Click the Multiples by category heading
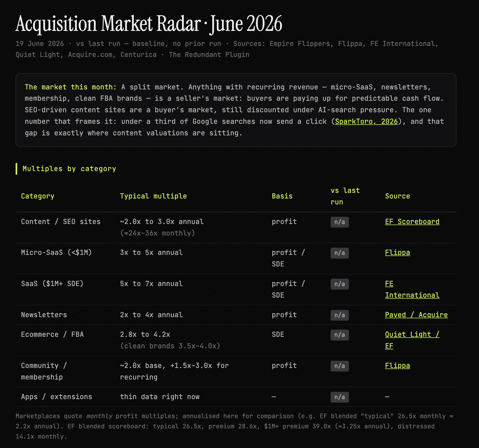This screenshot has width=479, height=448. [69, 169]
